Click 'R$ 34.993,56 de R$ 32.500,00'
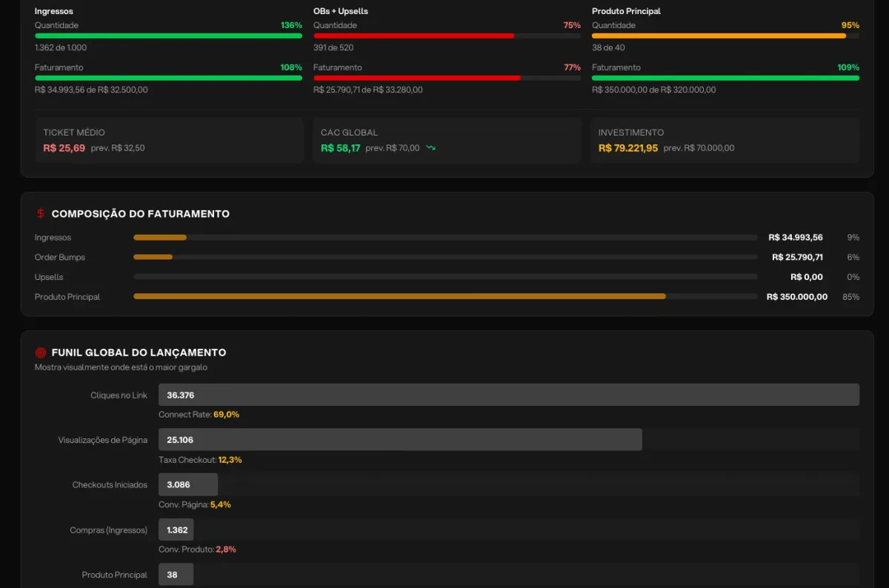The height and width of the screenshot is (588, 889). 91,90
